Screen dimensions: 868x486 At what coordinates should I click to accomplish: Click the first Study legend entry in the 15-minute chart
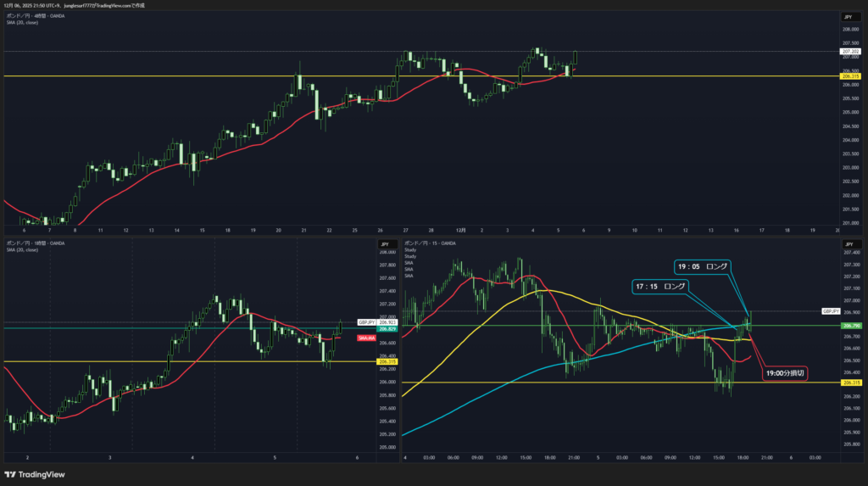click(410, 250)
